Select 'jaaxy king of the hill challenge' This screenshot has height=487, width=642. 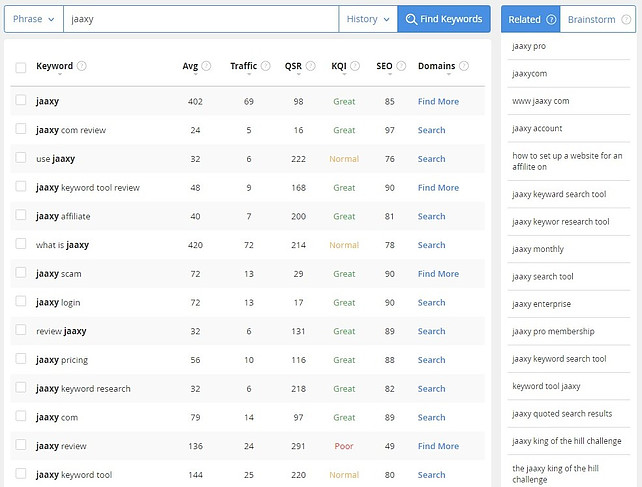(x=567, y=441)
